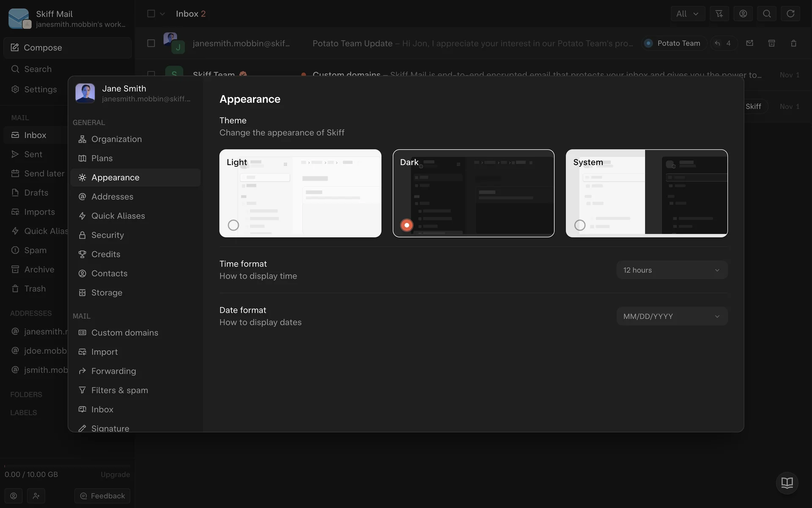Tick the checkbox on Potato Team email
This screenshot has width=812, height=508.
click(151, 43)
